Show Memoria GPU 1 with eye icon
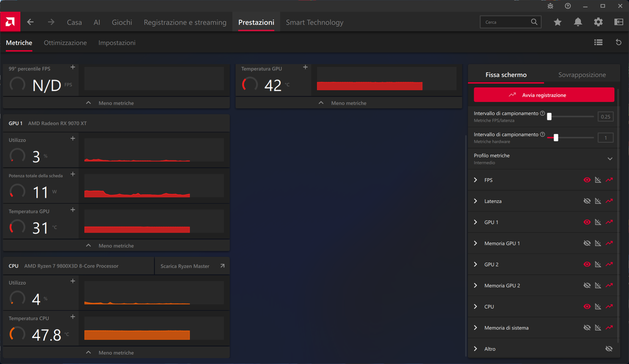The image size is (629, 364). (x=587, y=244)
